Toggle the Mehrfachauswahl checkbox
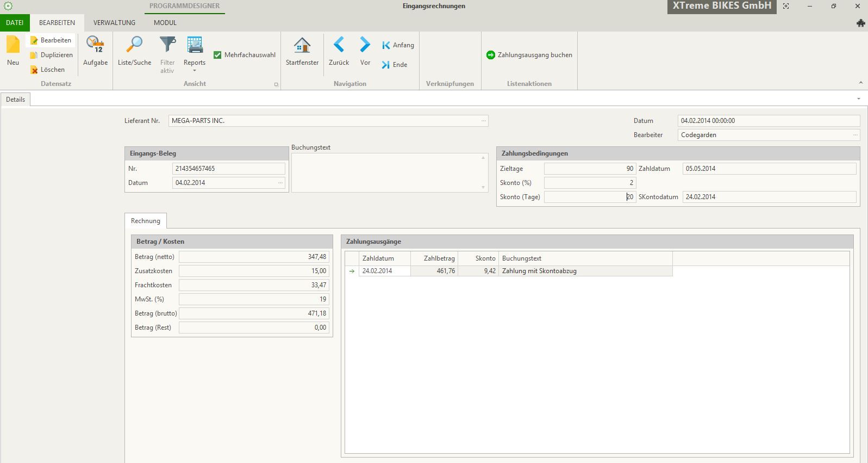868x463 pixels. [217, 55]
